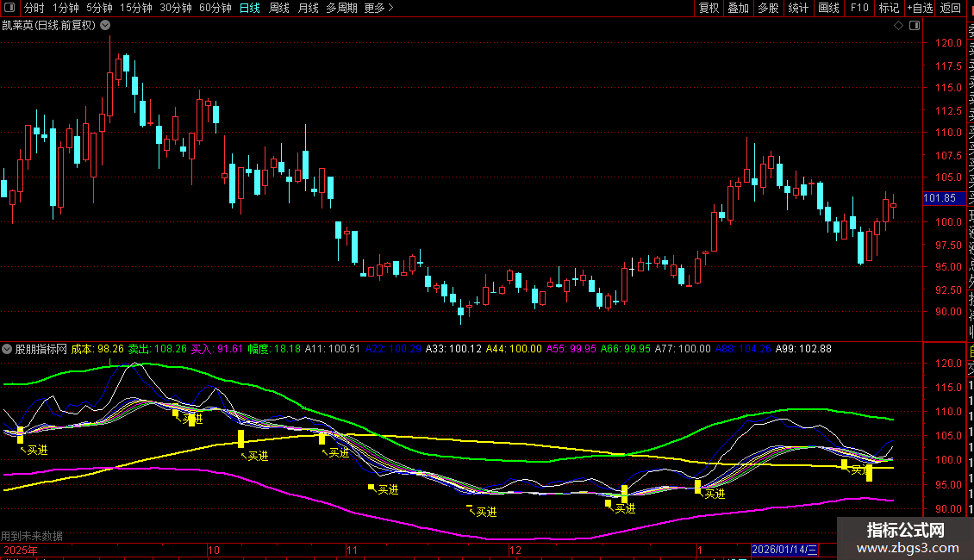This screenshot has width=974, height=560.
Task: Open the F10 company info
Action: click(859, 8)
